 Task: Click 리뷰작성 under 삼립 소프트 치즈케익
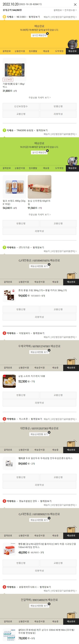point(39,403)
